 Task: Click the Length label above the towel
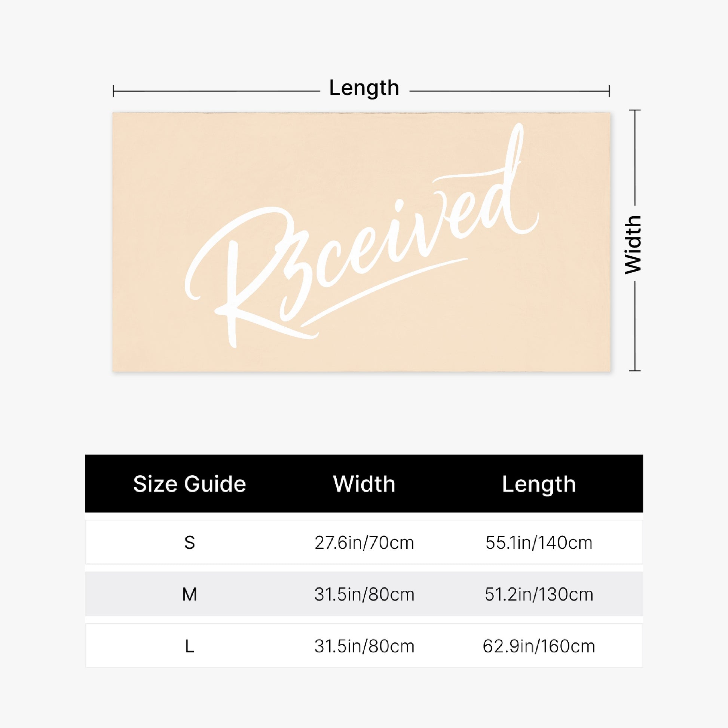click(x=364, y=88)
